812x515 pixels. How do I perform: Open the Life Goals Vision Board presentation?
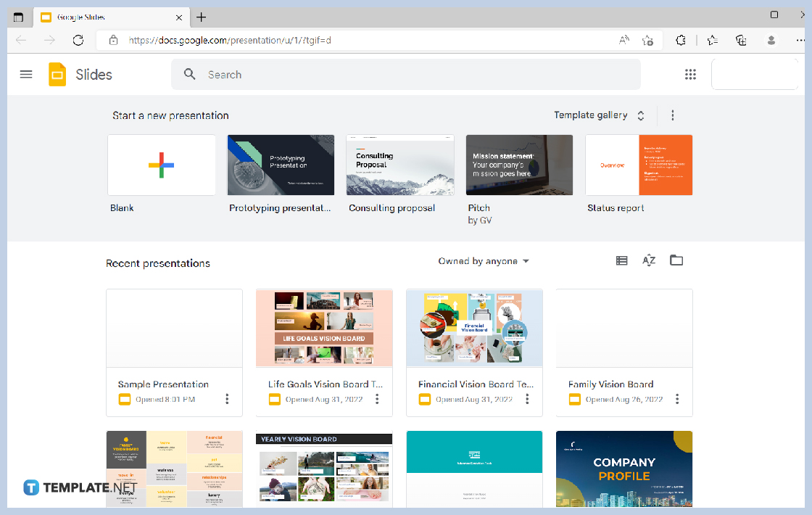(x=324, y=328)
